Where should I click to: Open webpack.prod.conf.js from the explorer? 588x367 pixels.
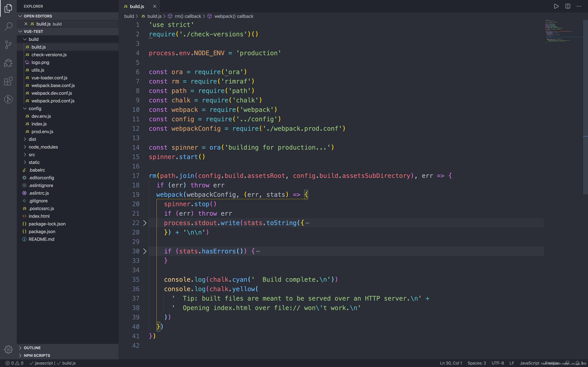click(x=53, y=101)
